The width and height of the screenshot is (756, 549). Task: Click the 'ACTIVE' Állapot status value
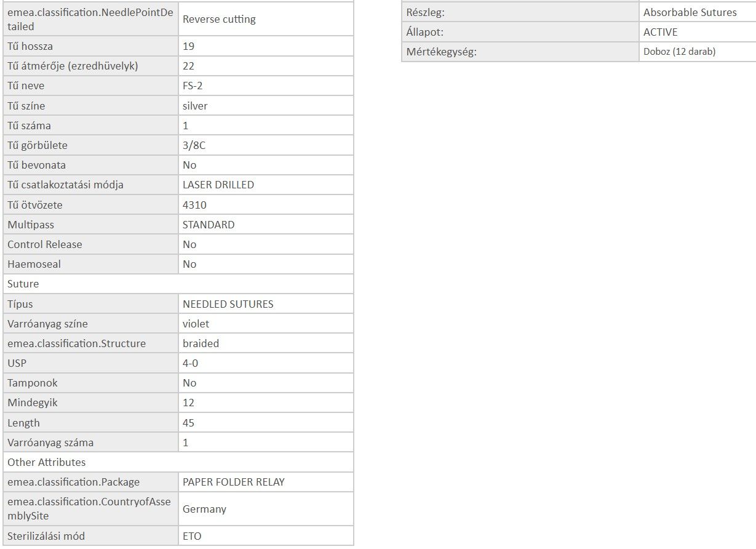click(661, 32)
